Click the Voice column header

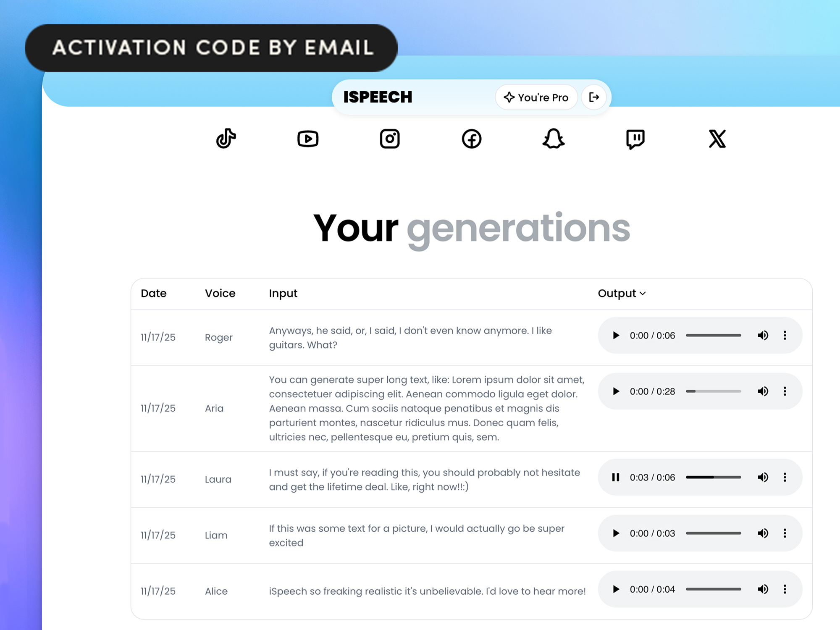(x=220, y=293)
